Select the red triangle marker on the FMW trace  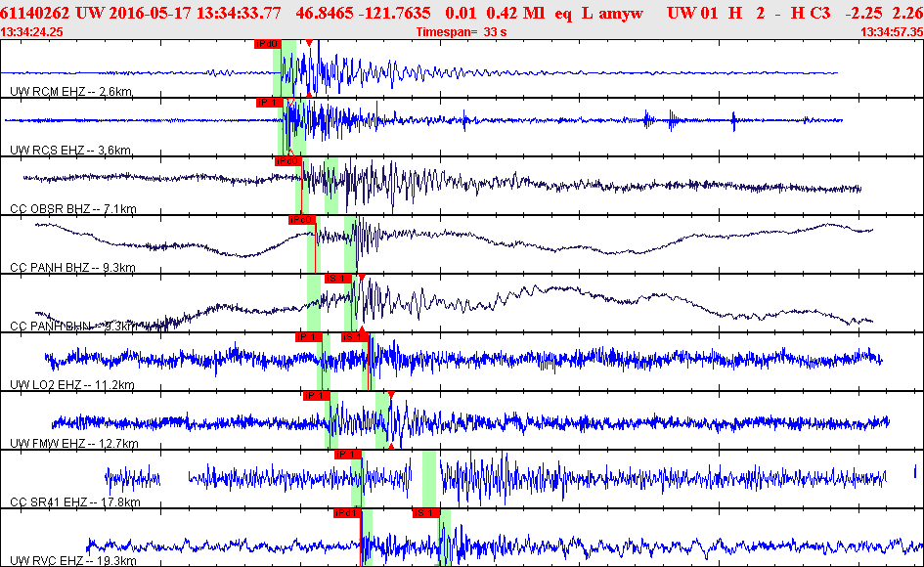[x=391, y=394]
